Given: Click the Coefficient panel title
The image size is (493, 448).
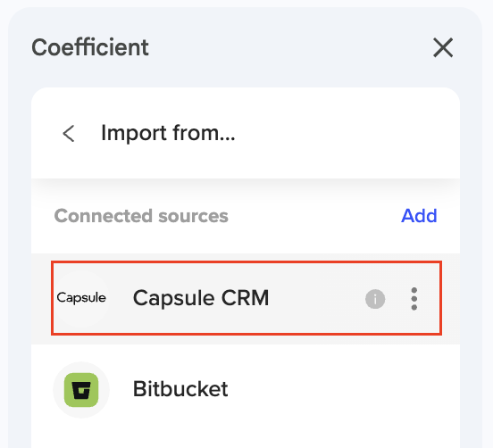Looking at the screenshot, I should [90, 47].
